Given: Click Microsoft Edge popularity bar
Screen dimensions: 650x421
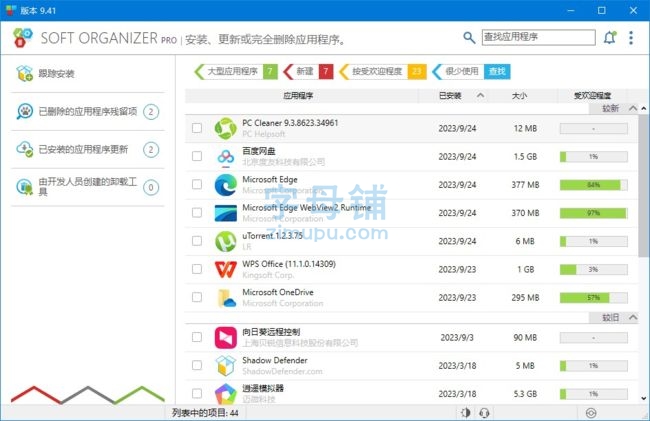Looking at the screenshot, I should click(x=593, y=185).
